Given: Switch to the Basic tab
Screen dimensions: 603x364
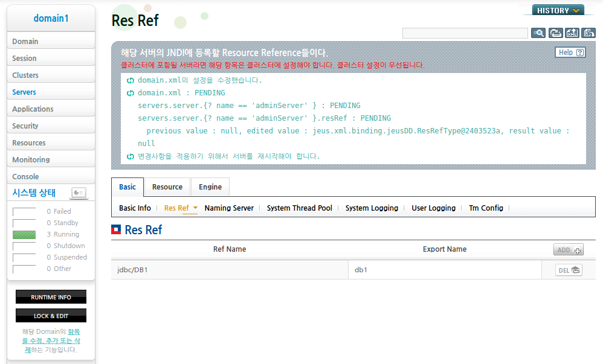Looking at the screenshot, I should click(127, 187).
